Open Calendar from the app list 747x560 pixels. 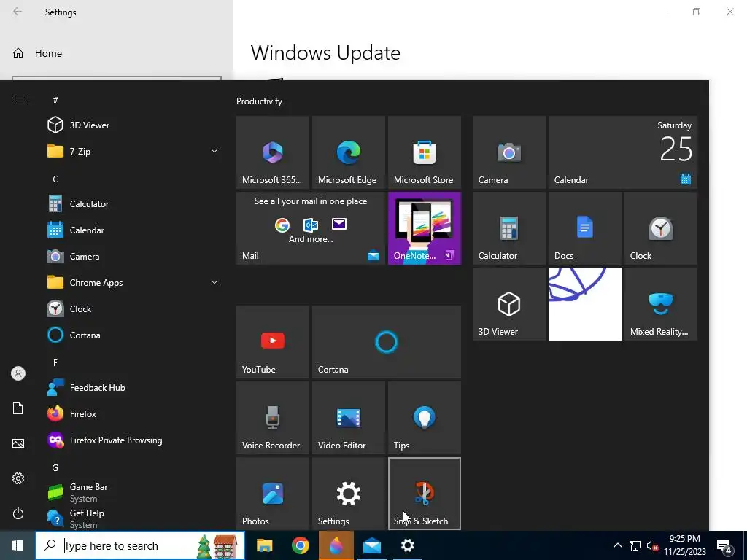134,230
